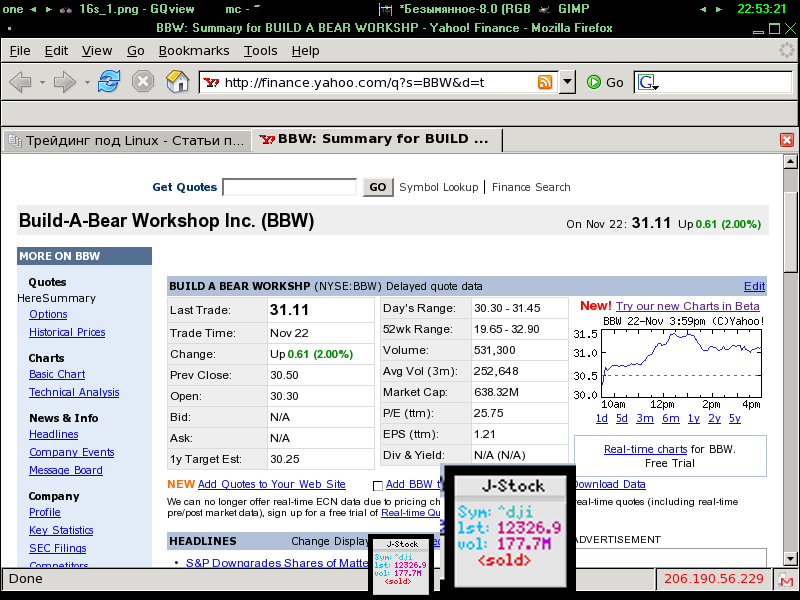Open the Historical Prices link
The image size is (800, 600).
(67, 332)
